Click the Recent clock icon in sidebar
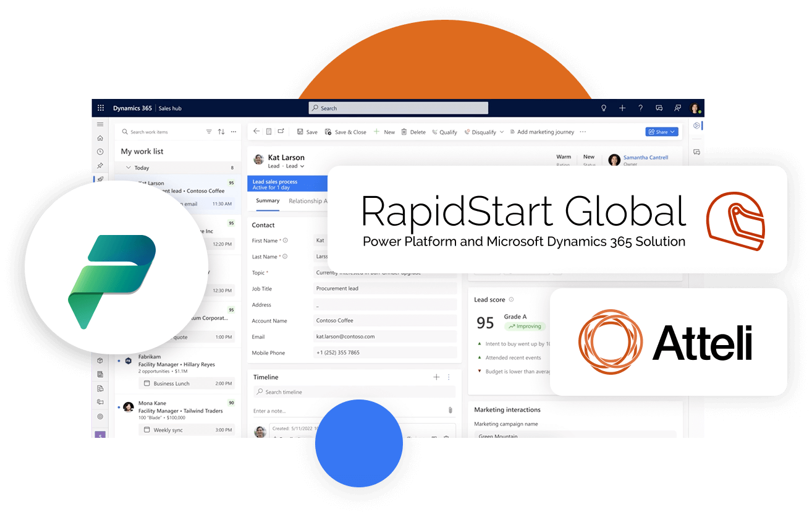This screenshot has height=517, width=812. pyautogui.click(x=100, y=152)
